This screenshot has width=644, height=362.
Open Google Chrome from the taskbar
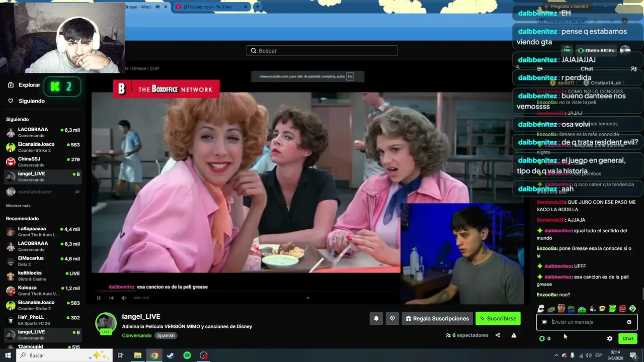[154, 355]
